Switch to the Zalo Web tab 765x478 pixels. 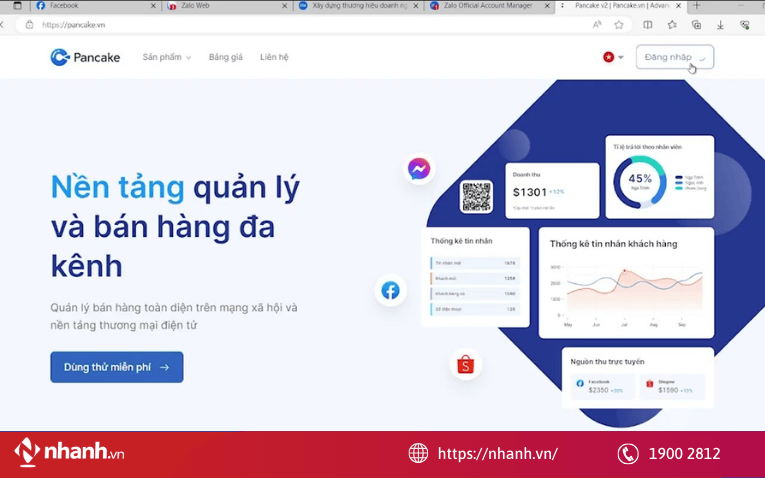226,6
